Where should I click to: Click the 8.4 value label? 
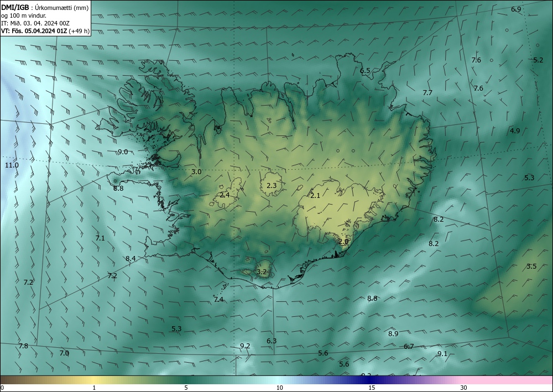pos(131,258)
